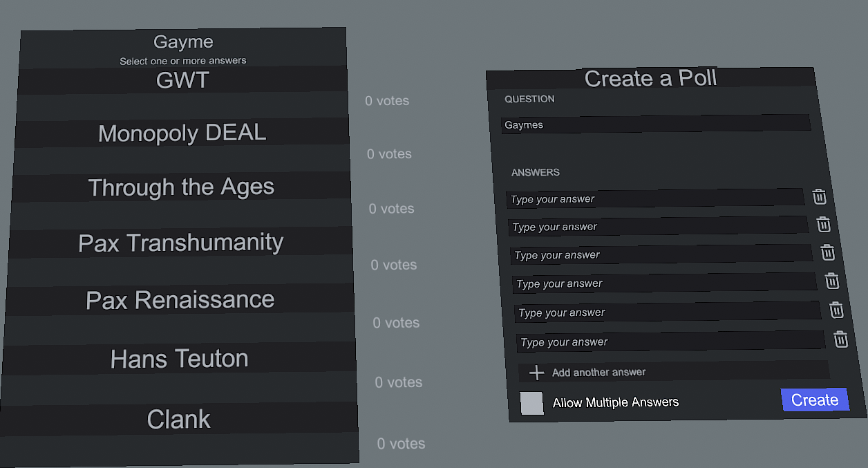Image resolution: width=868 pixels, height=468 pixels.
Task: Focus the sixth Type your answer field
Action: (671, 341)
